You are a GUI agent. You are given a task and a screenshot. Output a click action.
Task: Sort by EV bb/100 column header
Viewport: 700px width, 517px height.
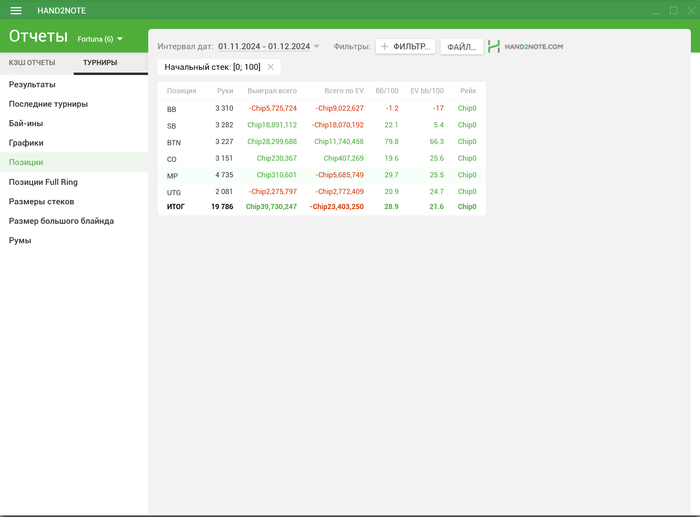(x=427, y=91)
